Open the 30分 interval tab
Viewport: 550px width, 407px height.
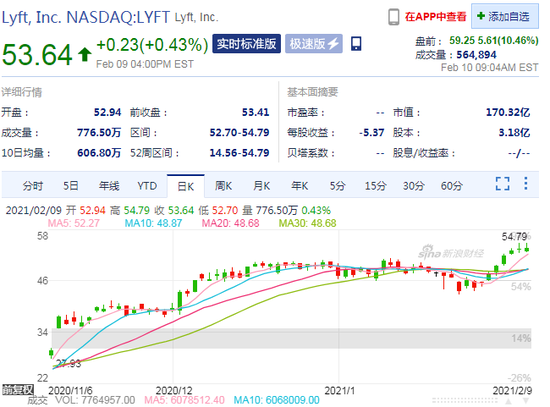click(x=414, y=186)
